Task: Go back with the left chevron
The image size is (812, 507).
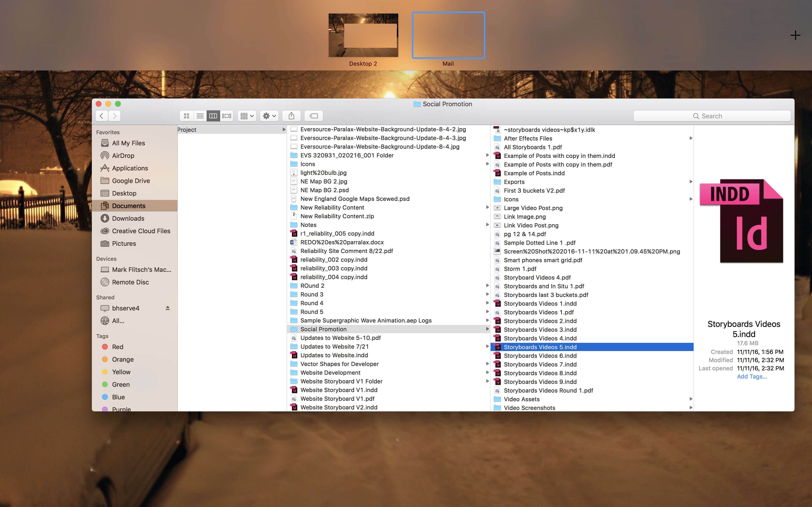Action: pos(102,116)
